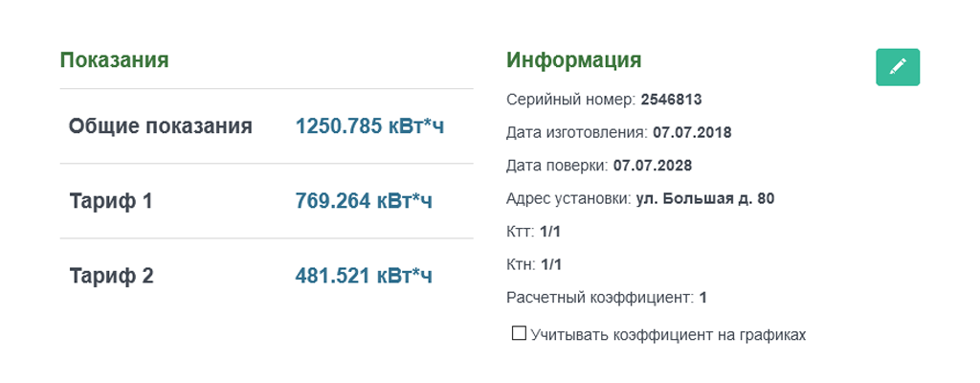Image resolution: width=980 pixels, height=383 pixels.
Task: Click the Tariff 2 value 481.521 кВт*ч
Action: [364, 276]
